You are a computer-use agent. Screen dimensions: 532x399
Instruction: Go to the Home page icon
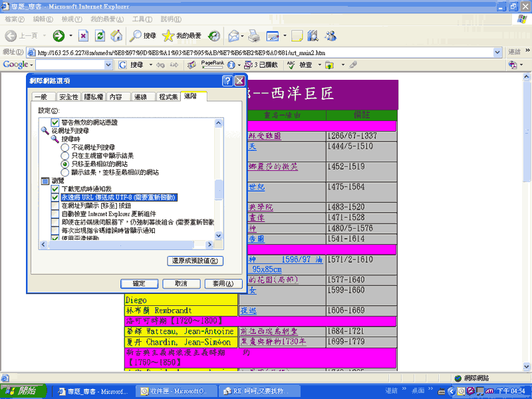coord(116,36)
